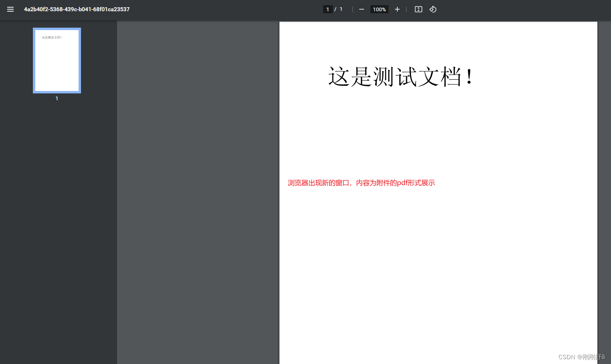Decrease zoom using the minus icon
The image size is (611, 364).
(361, 9)
